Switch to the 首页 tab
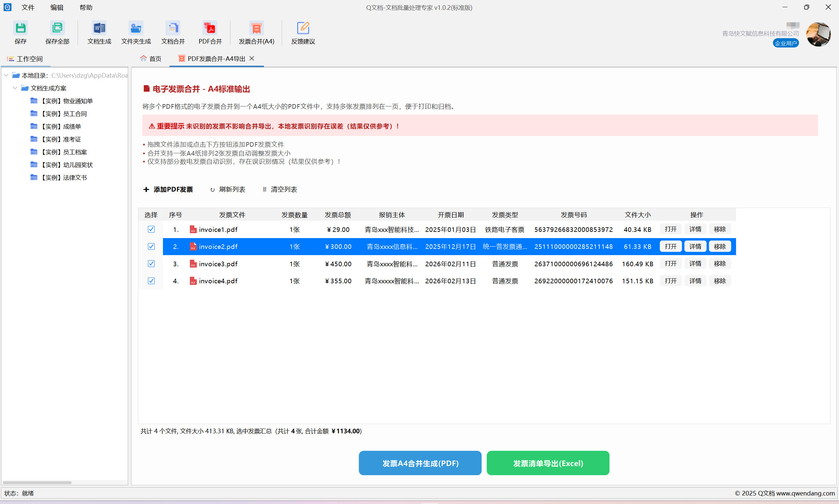 151,59
